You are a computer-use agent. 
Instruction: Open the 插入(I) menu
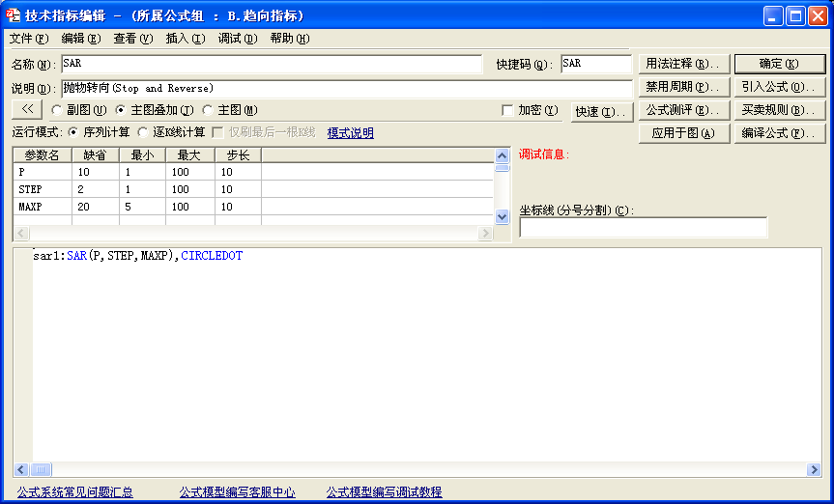coord(186,39)
